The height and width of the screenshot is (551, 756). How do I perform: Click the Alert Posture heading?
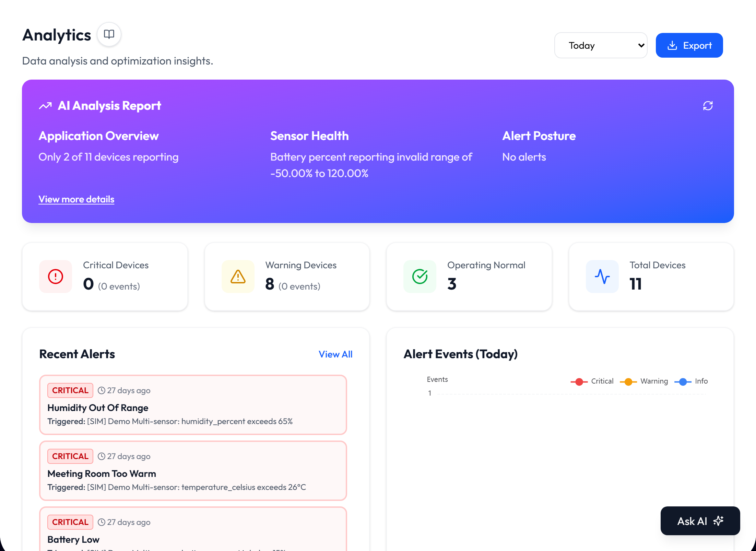539,136
